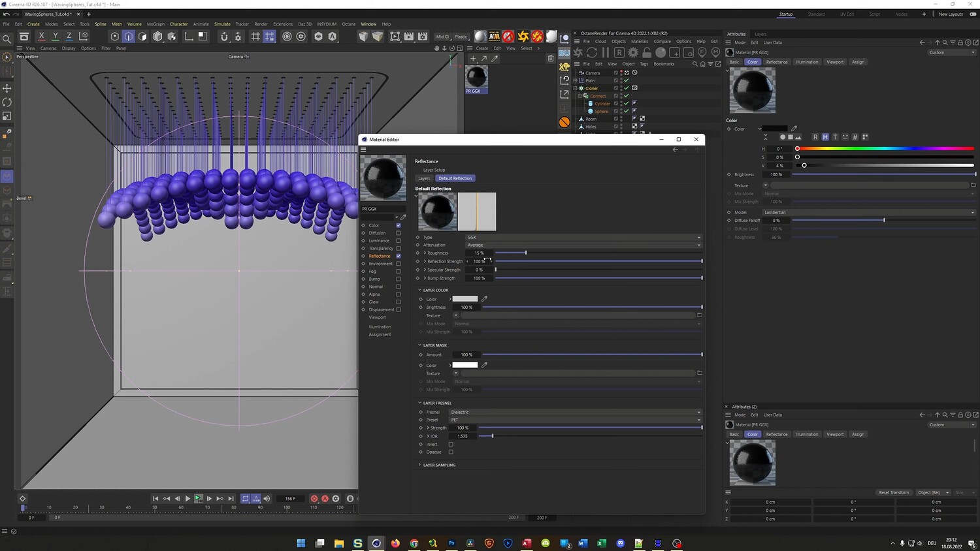Toggle X axis lock in toolbar
This screenshot has height=551, width=980.
click(41, 37)
